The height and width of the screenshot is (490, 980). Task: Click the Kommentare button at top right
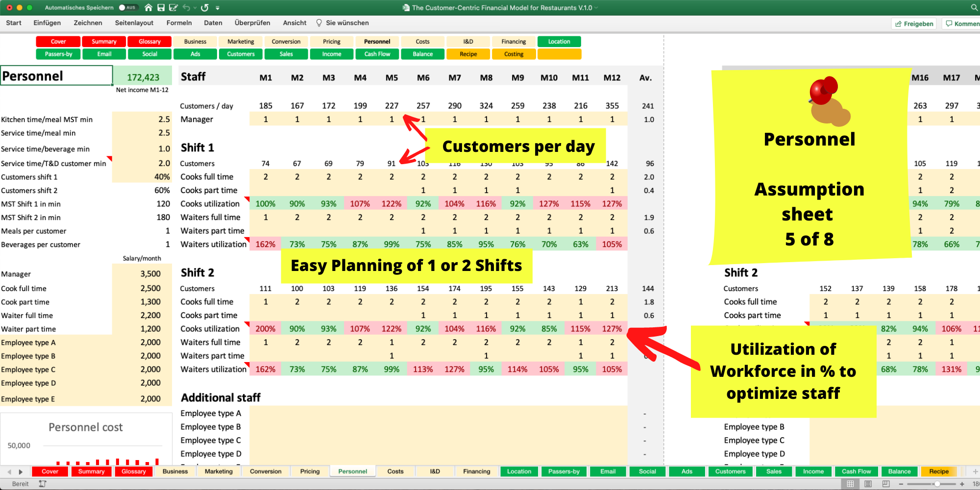961,24
